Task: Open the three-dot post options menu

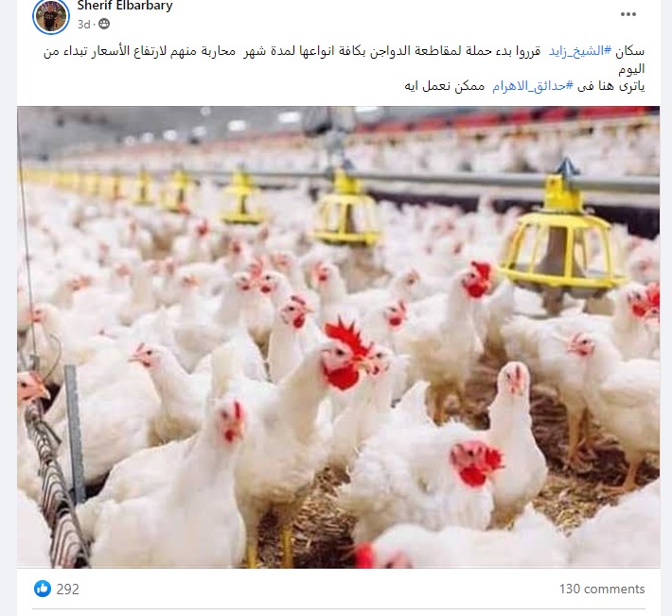Action: 628,14
